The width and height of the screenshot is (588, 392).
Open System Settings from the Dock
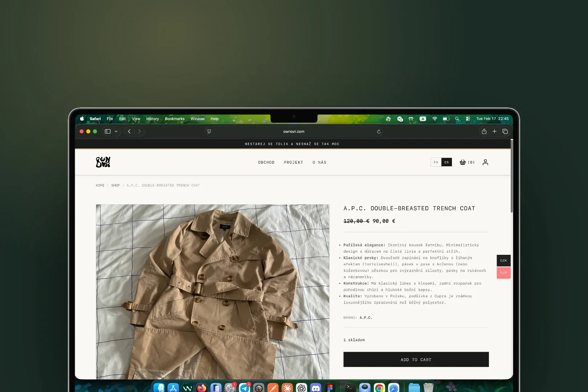pyautogui.click(x=230, y=388)
